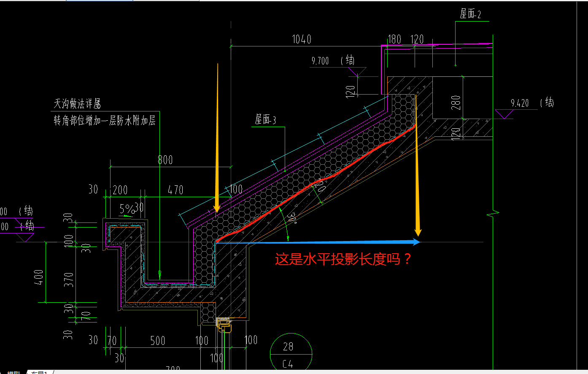
Task: Pick the 500 bottom dimension text
Action: click(158, 341)
